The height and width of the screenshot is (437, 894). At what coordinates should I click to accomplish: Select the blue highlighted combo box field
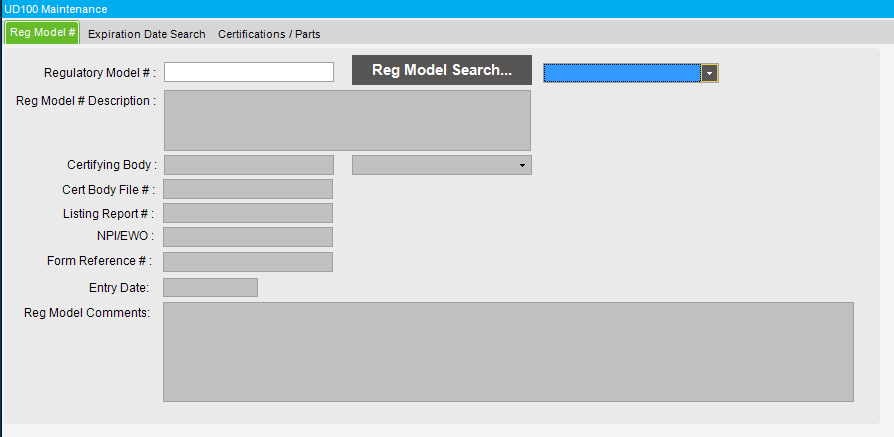[x=622, y=73]
